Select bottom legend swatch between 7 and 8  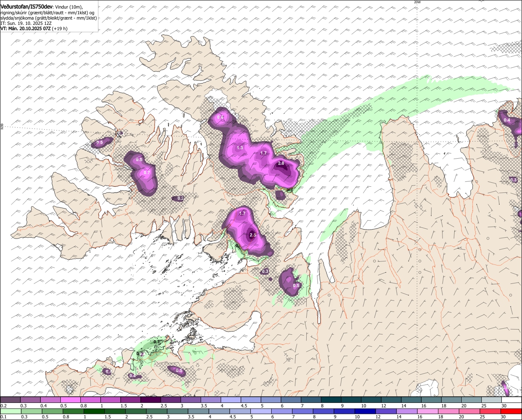coord(303,411)
